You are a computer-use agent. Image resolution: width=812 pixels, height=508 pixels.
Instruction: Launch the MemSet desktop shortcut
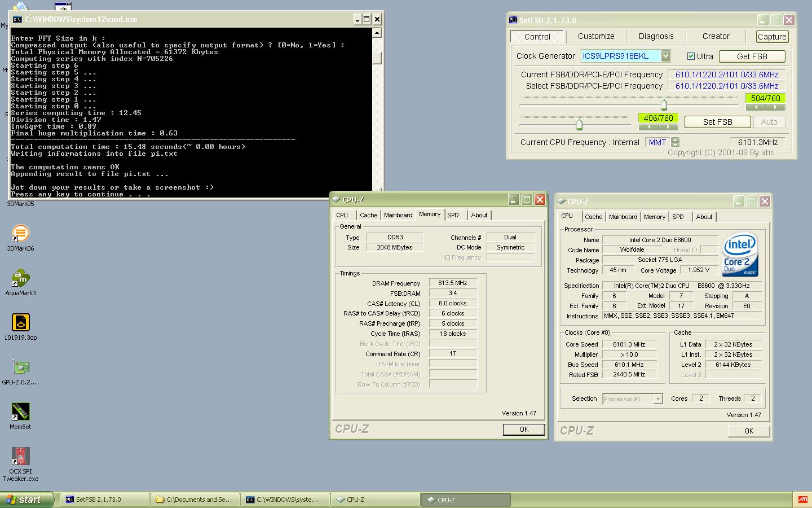coord(20,411)
